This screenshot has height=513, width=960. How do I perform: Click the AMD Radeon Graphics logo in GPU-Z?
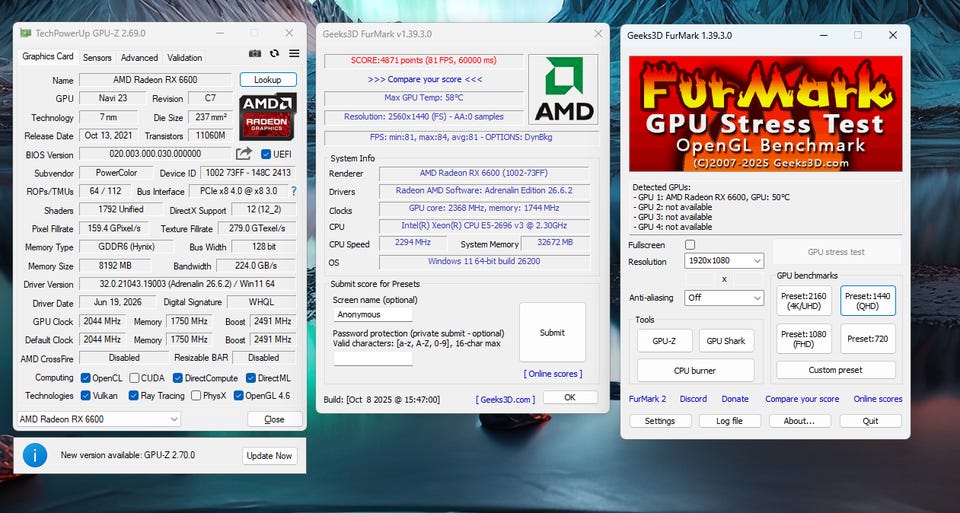pyautogui.click(x=268, y=117)
